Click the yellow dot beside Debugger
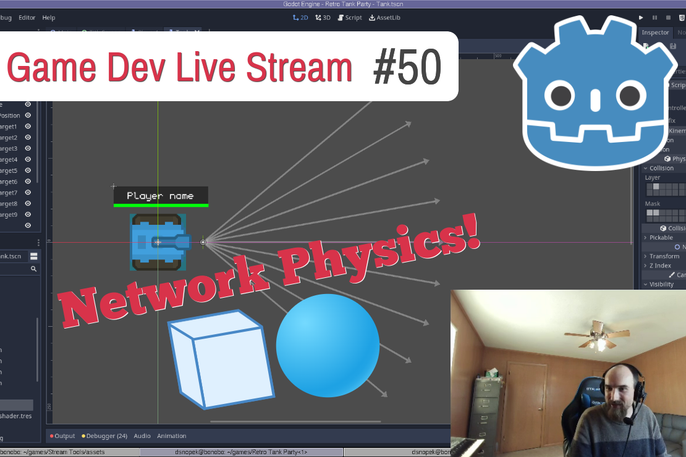 click(84, 436)
